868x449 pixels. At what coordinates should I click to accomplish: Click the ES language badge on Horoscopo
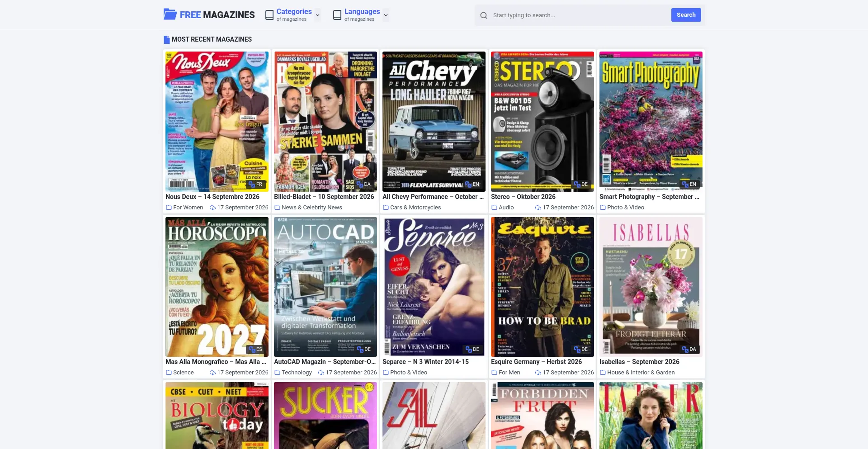click(256, 349)
